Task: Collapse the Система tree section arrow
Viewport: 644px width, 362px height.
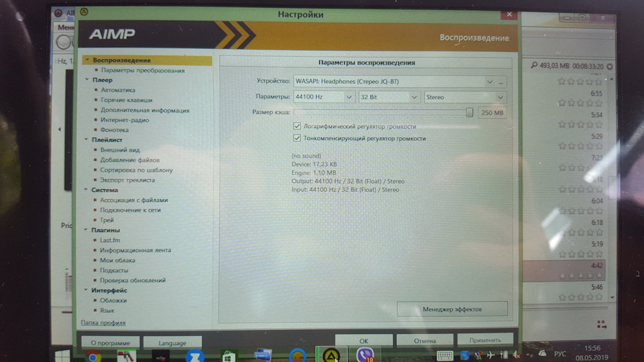Action: (86, 190)
